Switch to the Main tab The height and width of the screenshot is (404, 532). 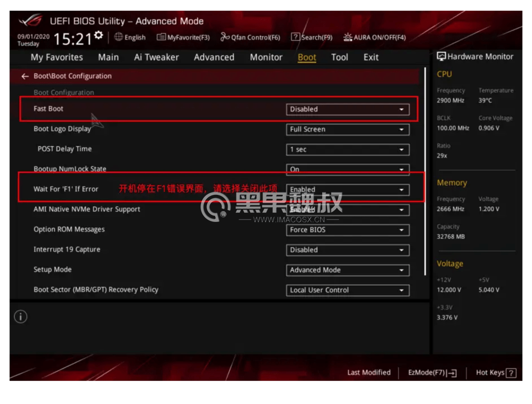coord(108,57)
